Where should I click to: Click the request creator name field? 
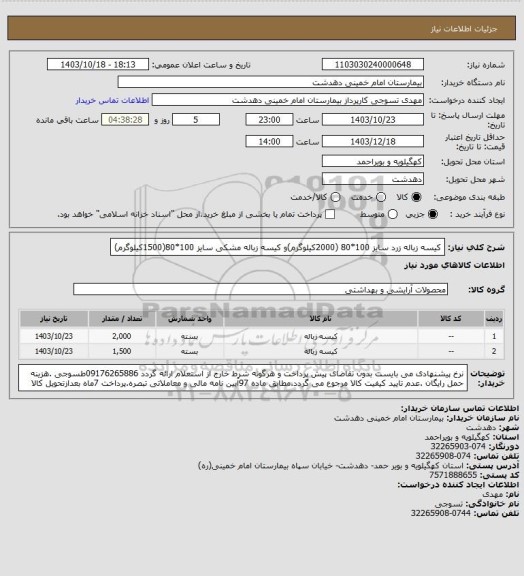point(288,100)
